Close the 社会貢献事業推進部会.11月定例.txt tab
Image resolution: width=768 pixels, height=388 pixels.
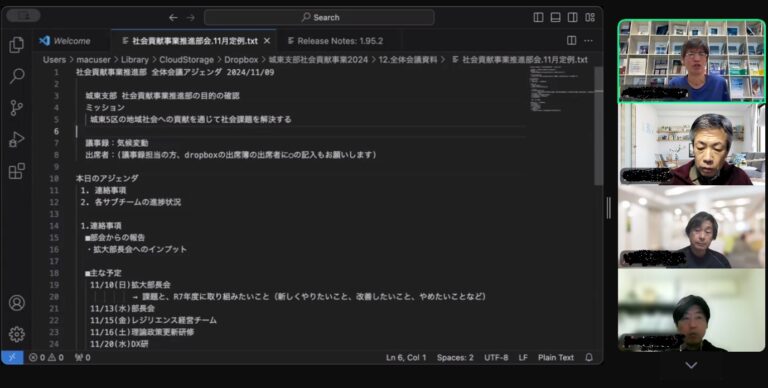(x=267, y=41)
